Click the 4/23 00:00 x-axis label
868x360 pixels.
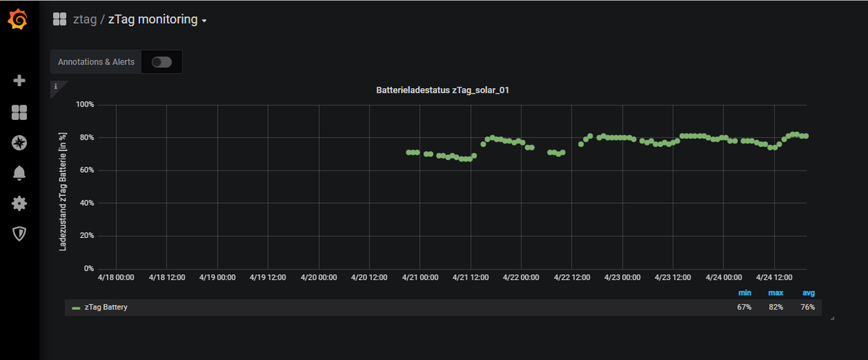(x=622, y=277)
